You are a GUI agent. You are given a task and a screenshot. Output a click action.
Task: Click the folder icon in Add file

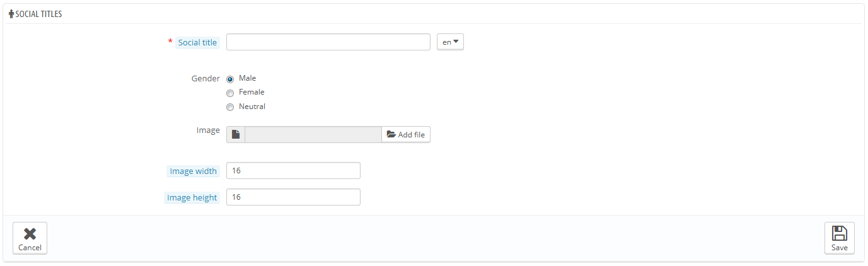[391, 134]
